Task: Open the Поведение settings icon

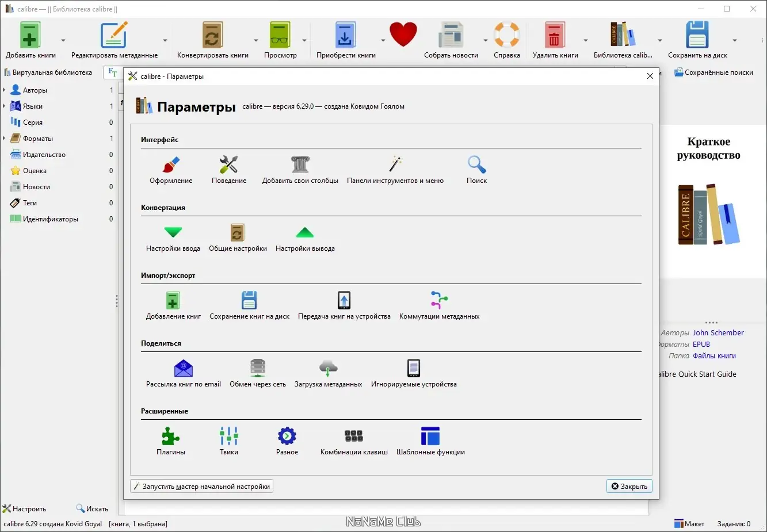Action: (x=228, y=170)
